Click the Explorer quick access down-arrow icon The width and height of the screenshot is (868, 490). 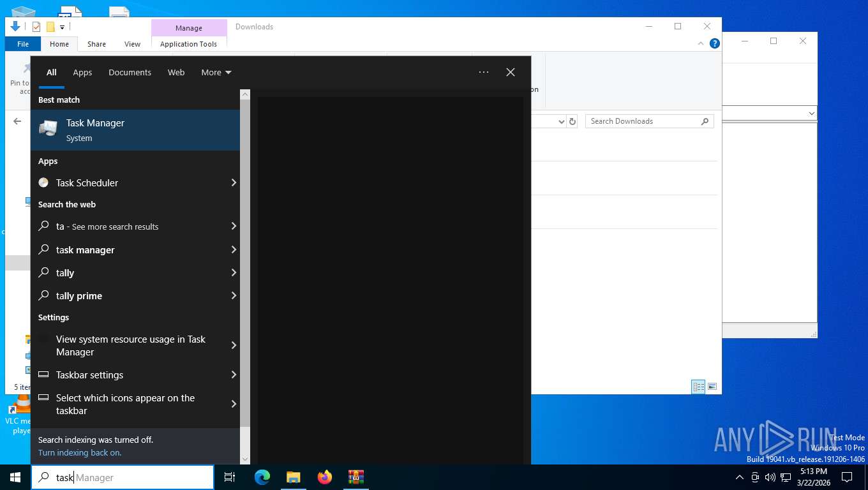coord(15,27)
